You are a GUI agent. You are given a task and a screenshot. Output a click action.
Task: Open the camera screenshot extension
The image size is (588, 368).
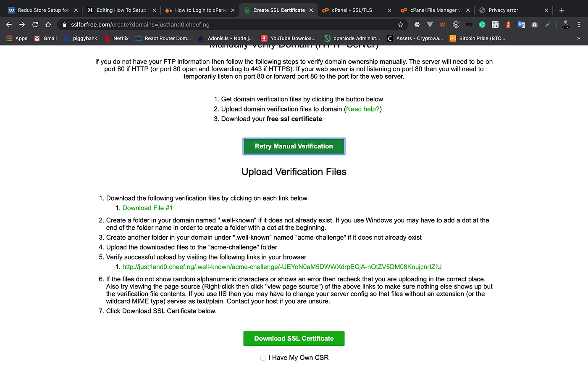(x=534, y=24)
